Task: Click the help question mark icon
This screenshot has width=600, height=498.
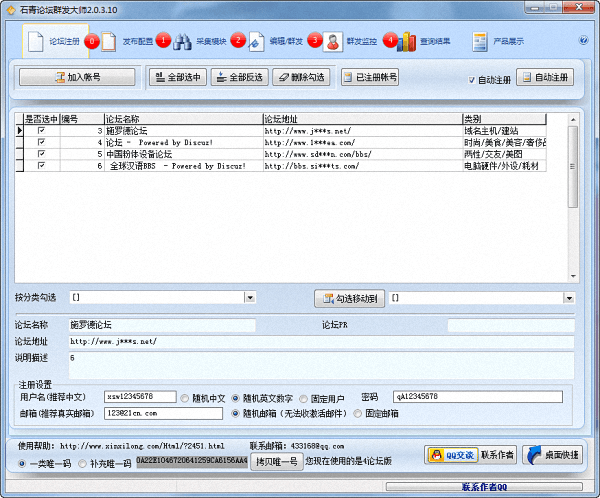Action: point(583,41)
